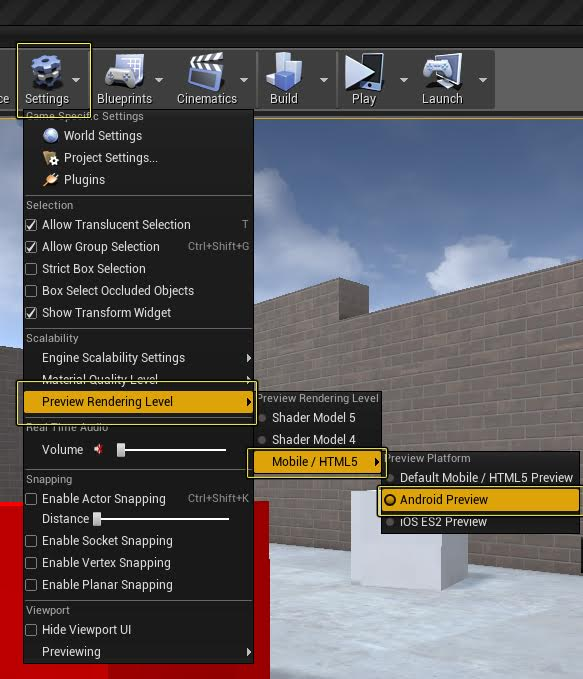The height and width of the screenshot is (679, 583).
Task: Expand the Play options dropdown arrow
Action: pos(404,80)
